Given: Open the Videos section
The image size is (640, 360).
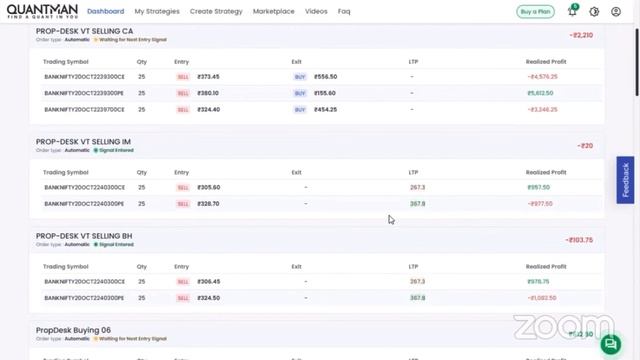Looking at the screenshot, I should click(x=316, y=11).
